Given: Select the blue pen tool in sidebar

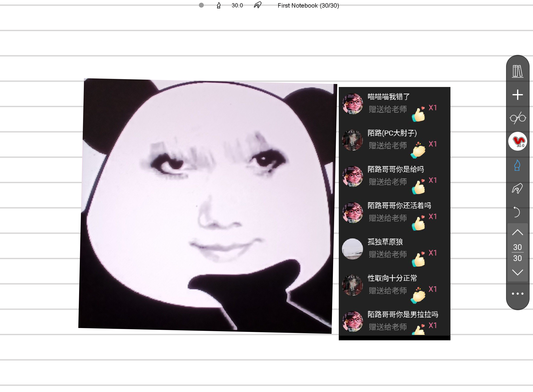Looking at the screenshot, I should pyautogui.click(x=517, y=165).
